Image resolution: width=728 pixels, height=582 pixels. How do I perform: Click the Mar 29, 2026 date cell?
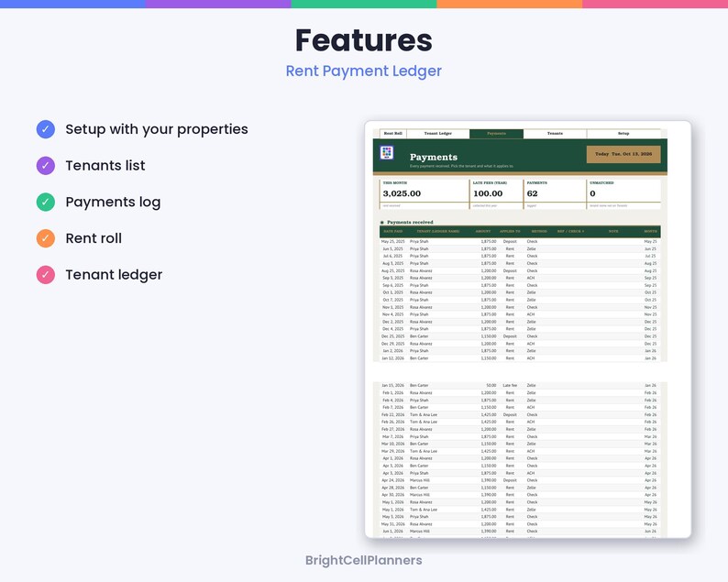[x=392, y=451]
